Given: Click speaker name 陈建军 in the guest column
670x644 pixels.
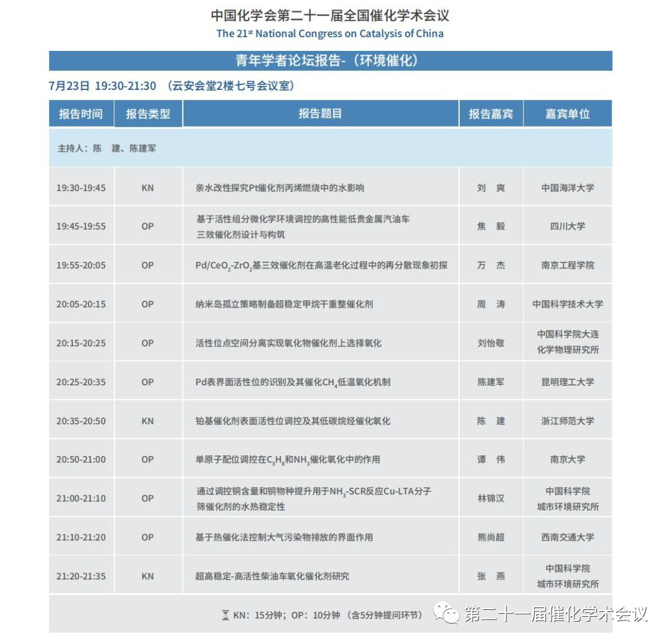Looking at the screenshot, I should pos(491,382).
